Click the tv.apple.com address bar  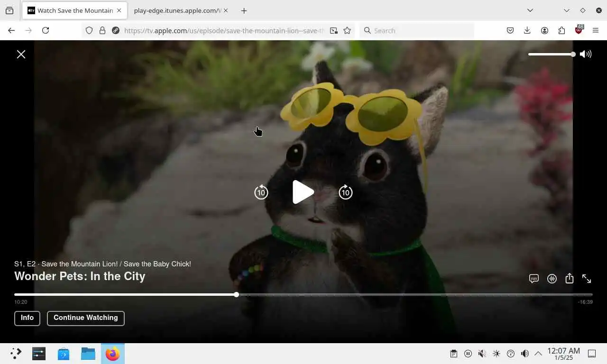click(x=224, y=30)
